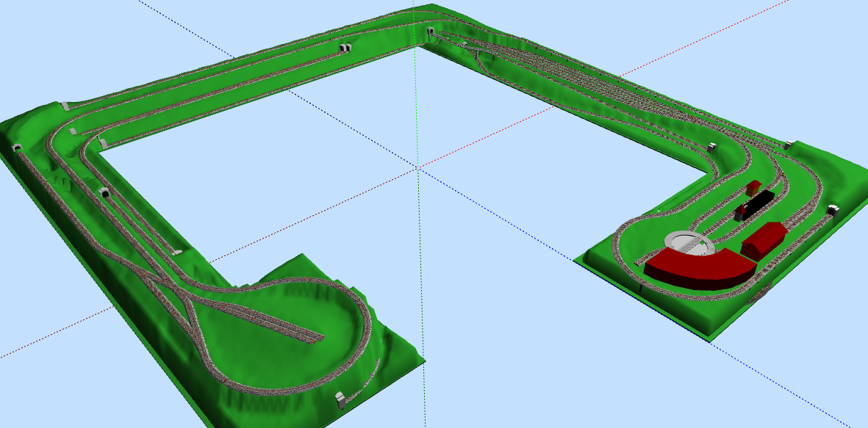Click the tunnel portal on the right layout edge
868x428 pixels.
[x=833, y=210]
